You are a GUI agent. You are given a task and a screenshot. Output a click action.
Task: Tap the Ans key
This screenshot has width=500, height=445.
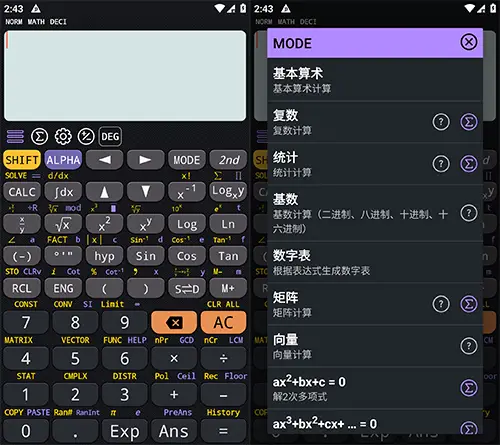174,431
